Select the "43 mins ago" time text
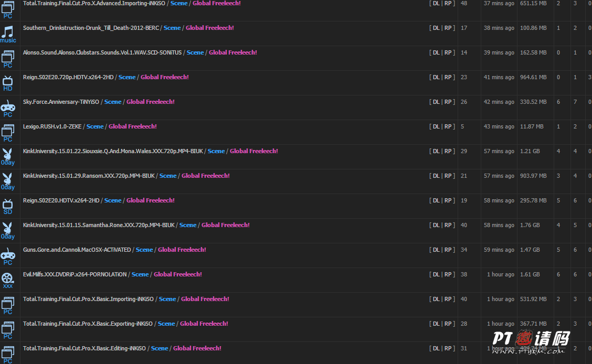Screen dimensions: 592x364 pyautogui.click(x=499, y=126)
